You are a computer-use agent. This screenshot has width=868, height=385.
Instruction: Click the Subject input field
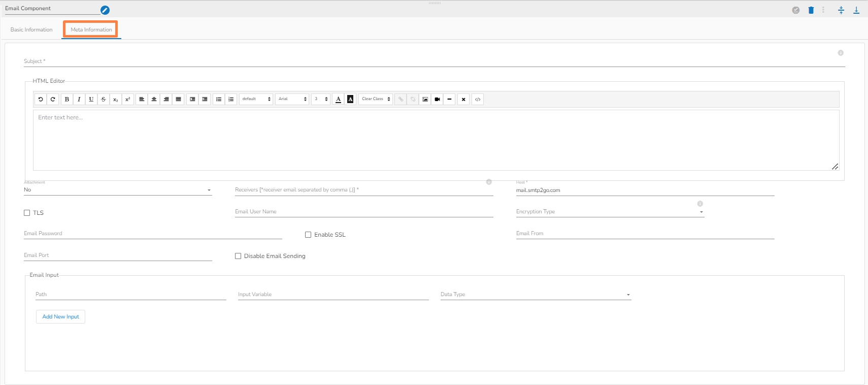(434, 61)
